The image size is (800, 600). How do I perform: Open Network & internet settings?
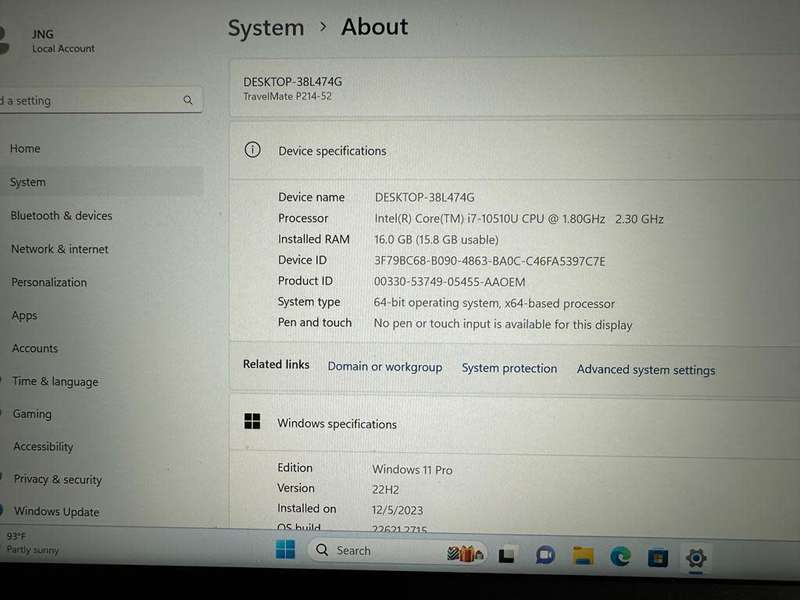click(60, 249)
